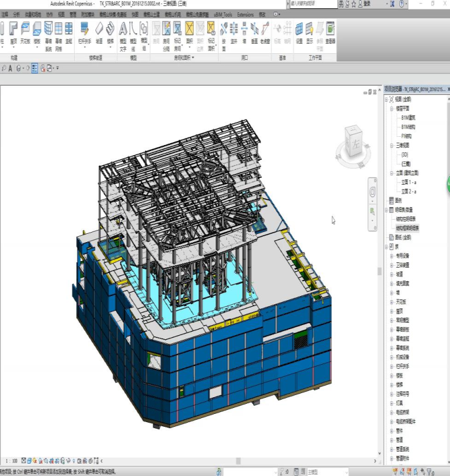Click the 竖井 (Shaft) opening tool
This screenshot has width=450, height=476.
234,31
